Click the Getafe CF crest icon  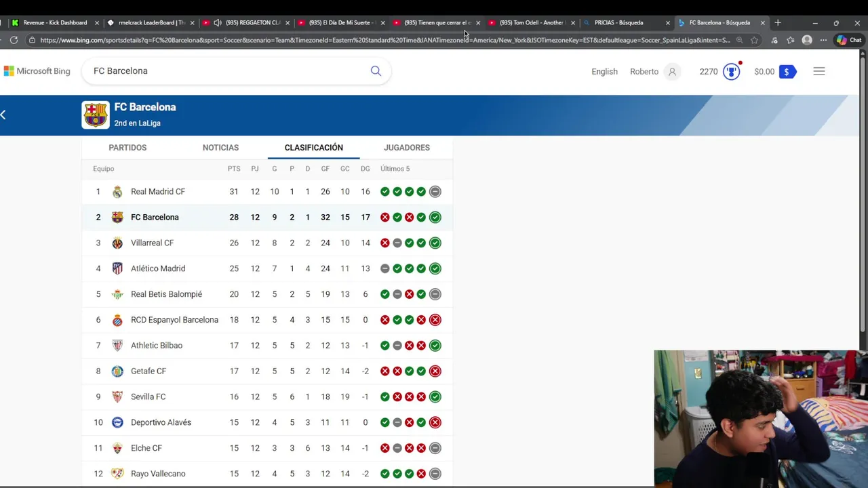pyautogui.click(x=117, y=371)
